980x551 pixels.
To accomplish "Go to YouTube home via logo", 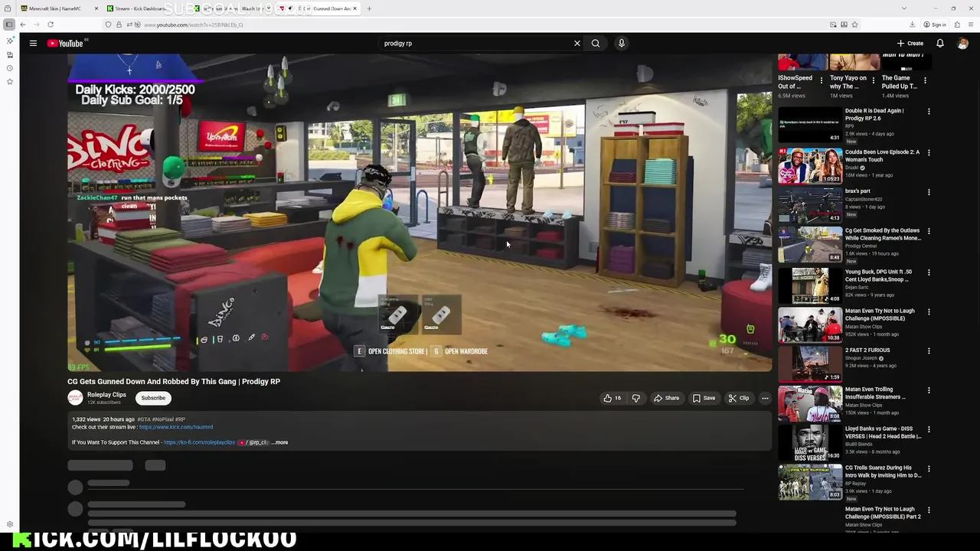I will click(65, 44).
